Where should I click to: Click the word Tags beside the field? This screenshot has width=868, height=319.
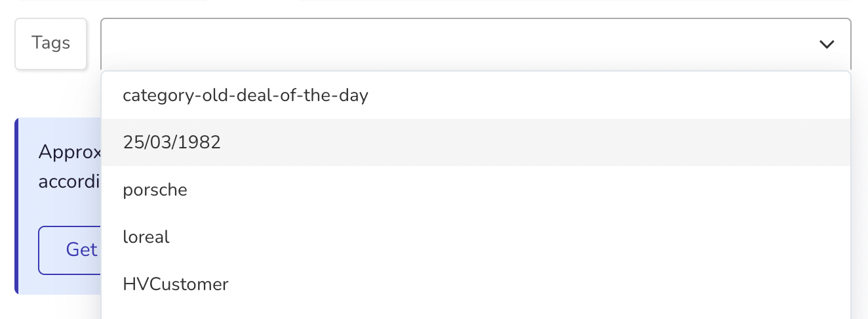[51, 43]
